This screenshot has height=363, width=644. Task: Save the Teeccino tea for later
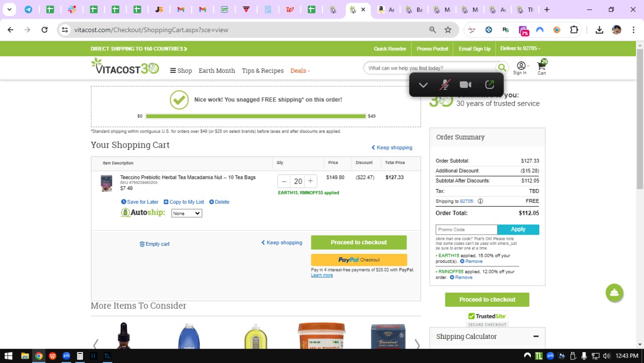click(140, 202)
